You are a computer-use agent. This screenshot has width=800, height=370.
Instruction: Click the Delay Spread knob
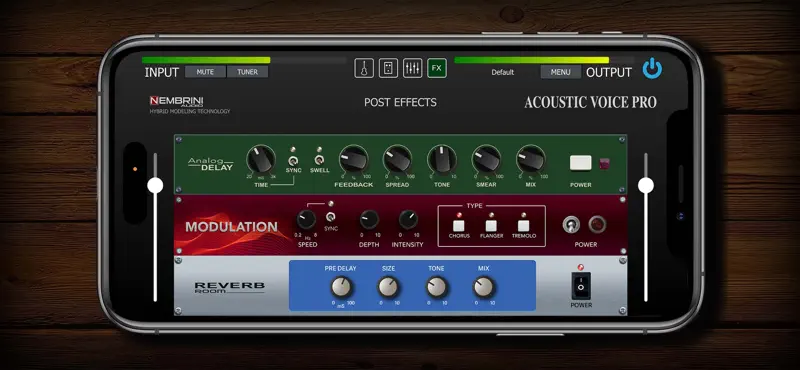click(x=397, y=159)
